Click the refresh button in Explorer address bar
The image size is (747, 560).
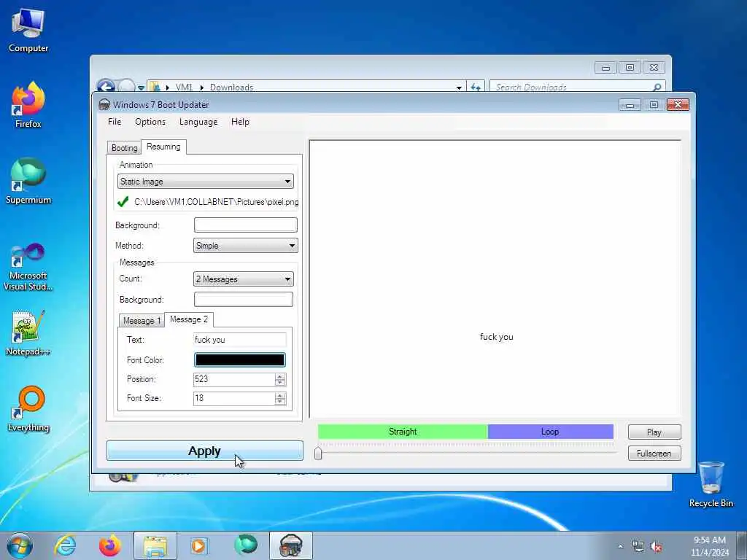tap(476, 87)
